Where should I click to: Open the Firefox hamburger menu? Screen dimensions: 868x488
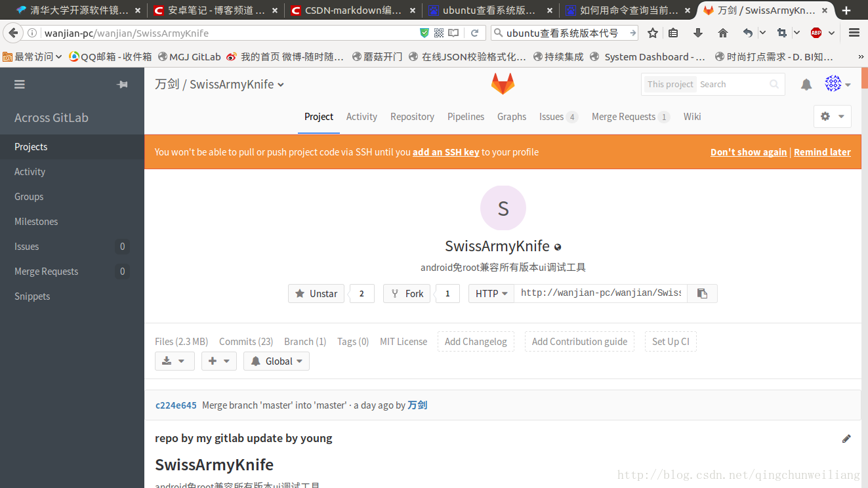pyautogui.click(x=854, y=33)
